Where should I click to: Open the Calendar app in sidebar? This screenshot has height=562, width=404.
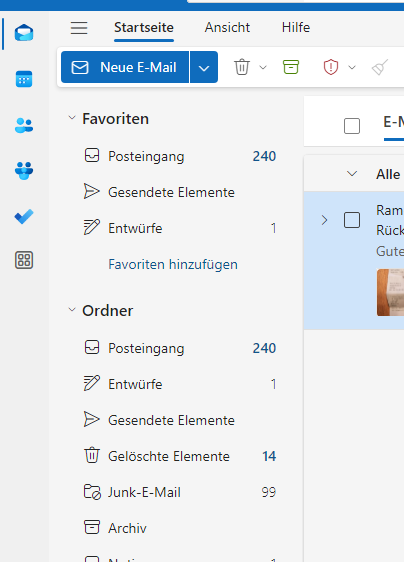tap(24, 79)
